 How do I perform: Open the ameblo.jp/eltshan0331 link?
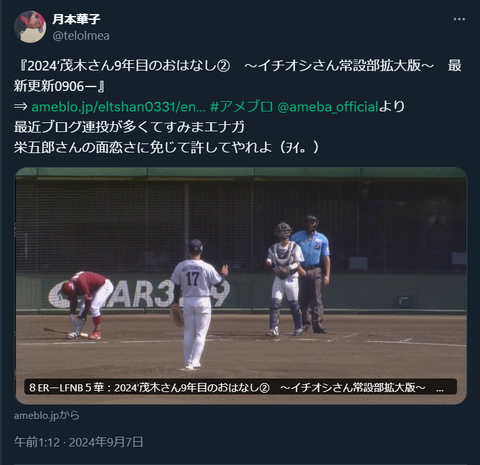pos(118,107)
